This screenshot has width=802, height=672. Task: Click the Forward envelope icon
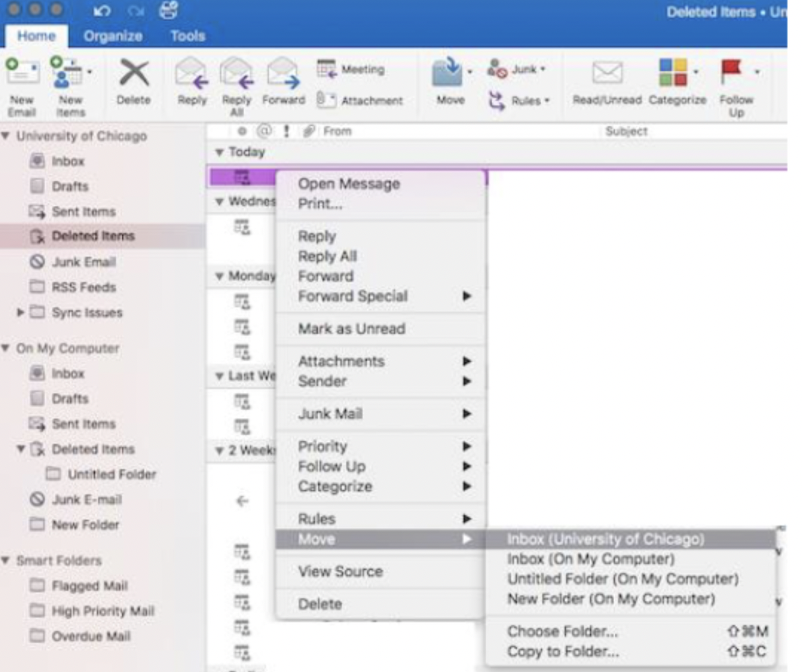pos(283,73)
